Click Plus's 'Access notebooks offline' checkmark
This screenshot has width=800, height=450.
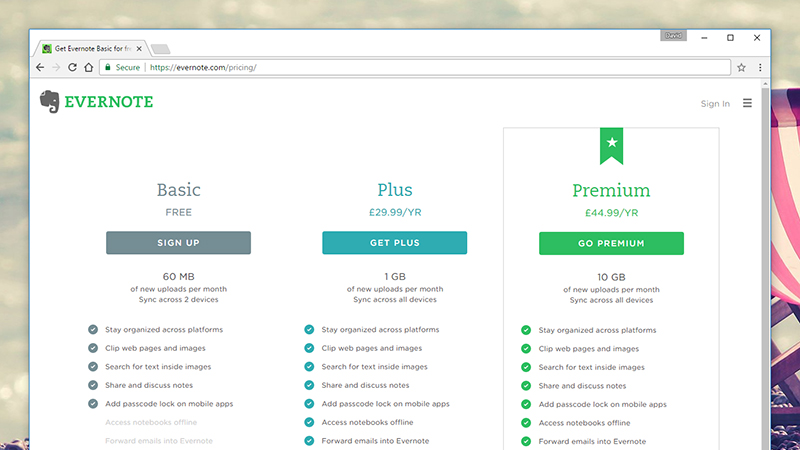[309, 422]
